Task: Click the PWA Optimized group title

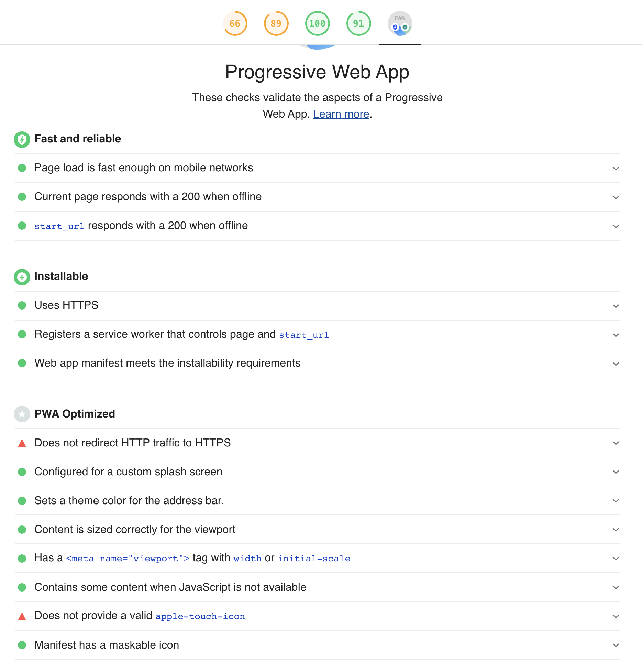Action: [75, 414]
